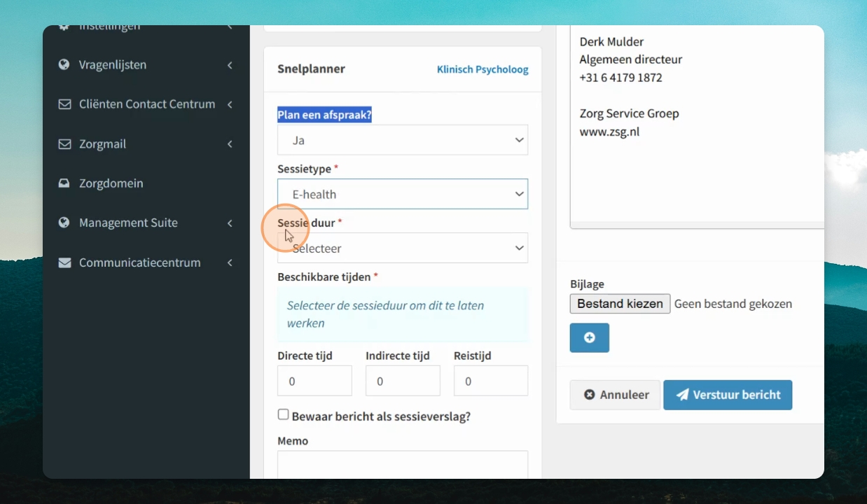Click the inbox icon beside Zorgdomein
Image resolution: width=867 pixels, height=504 pixels.
point(64,183)
